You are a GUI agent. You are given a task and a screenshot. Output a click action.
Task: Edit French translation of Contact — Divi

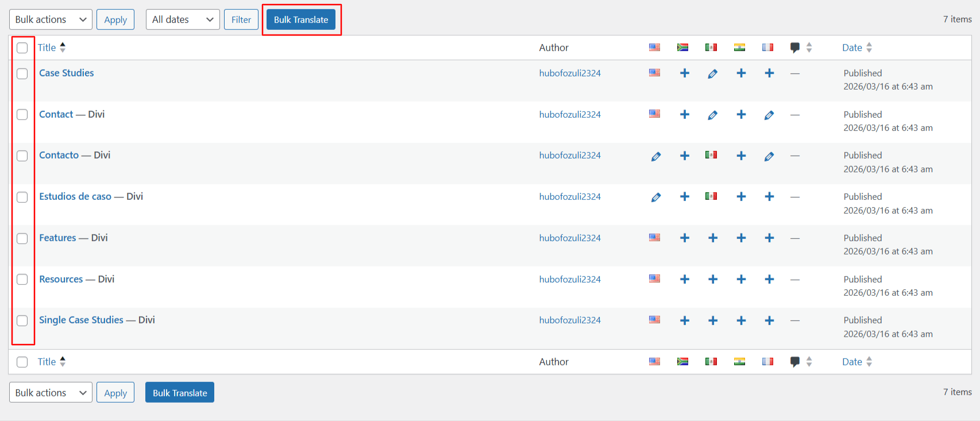[769, 115]
